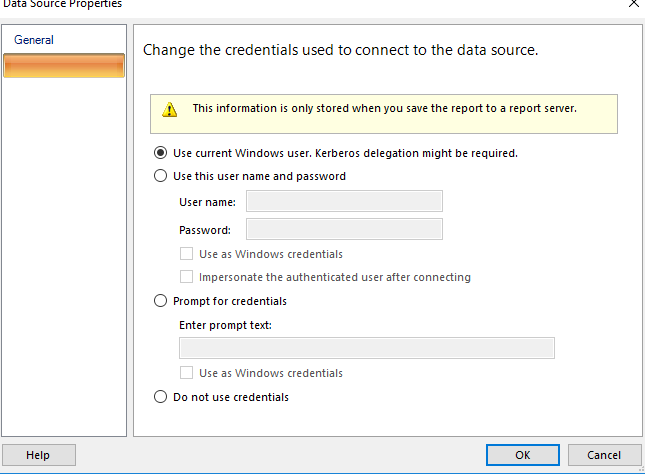Click the 'Enter prompt text:' label
Screen dimensions: 645x474
[225, 325]
